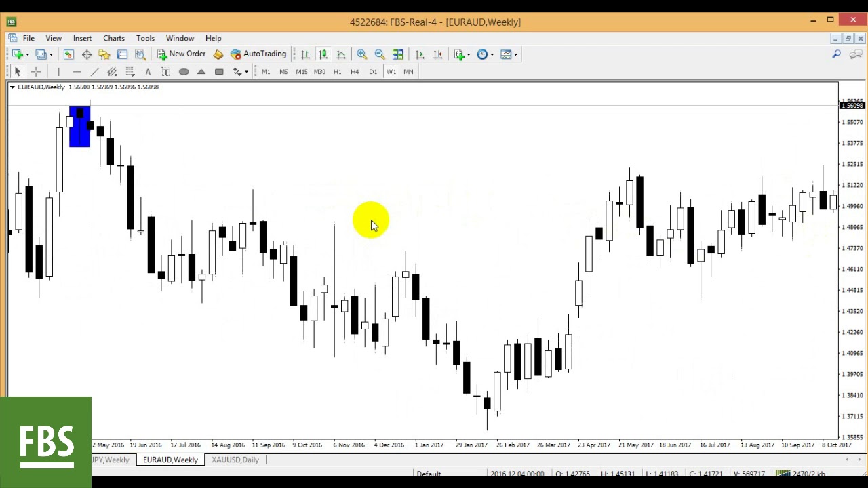Create a new chart with green plus icon
The image size is (868, 488).
point(17,54)
